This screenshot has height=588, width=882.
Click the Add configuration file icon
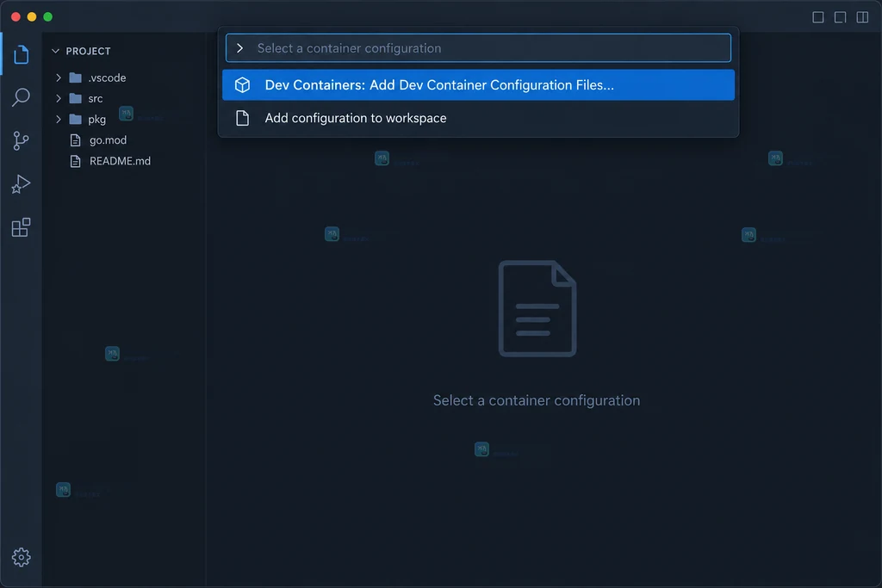[x=242, y=118]
